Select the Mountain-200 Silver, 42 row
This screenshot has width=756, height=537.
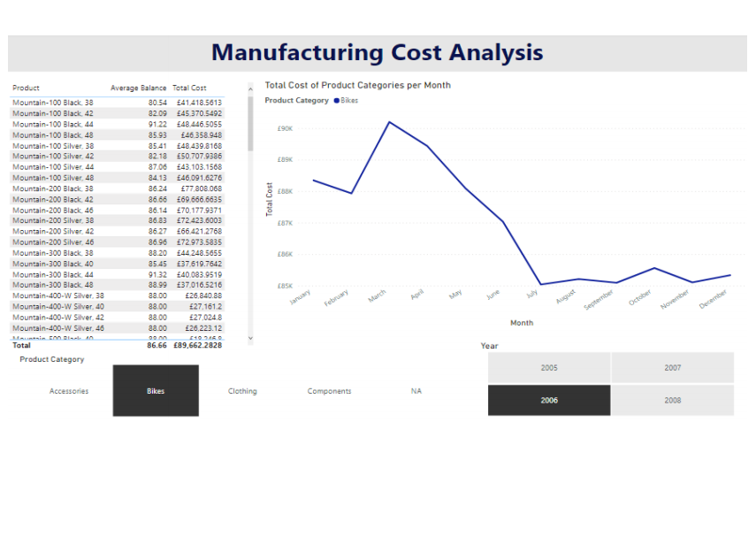coord(53,231)
